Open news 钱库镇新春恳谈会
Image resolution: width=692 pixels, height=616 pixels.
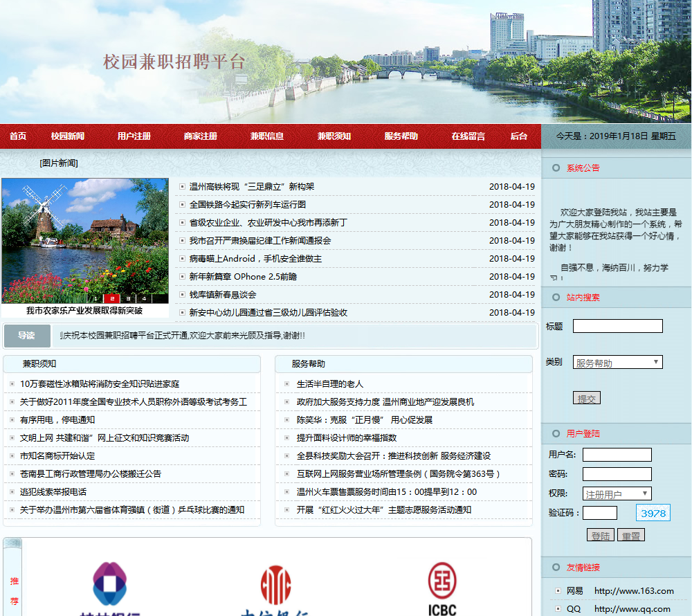point(222,295)
